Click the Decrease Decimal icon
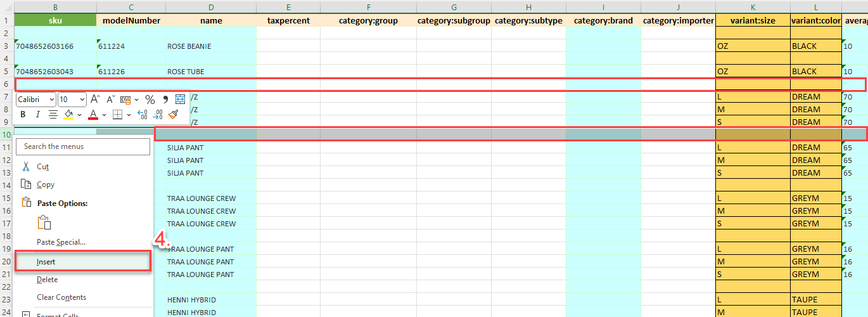 [x=158, y=115]
